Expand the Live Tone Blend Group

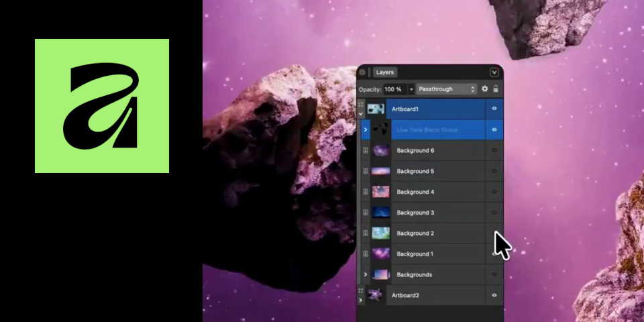coord(366,129)
